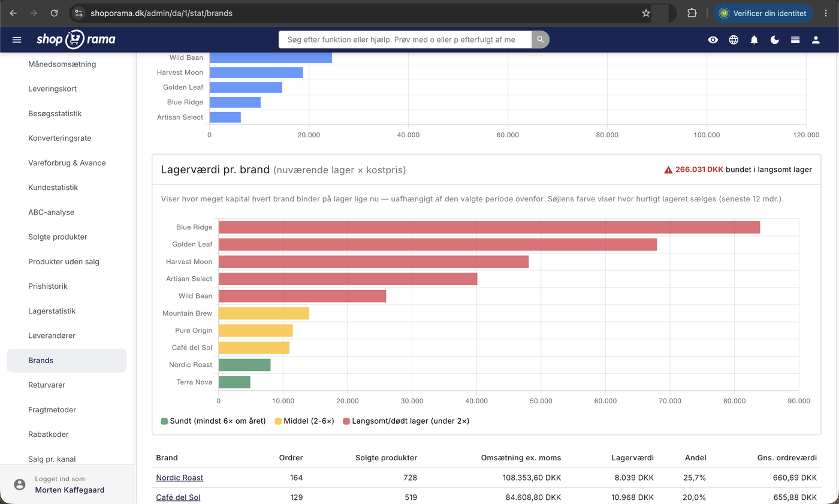
Task: Open Rabatkoder in the sidebar
Action: click(x=49, y=434)
